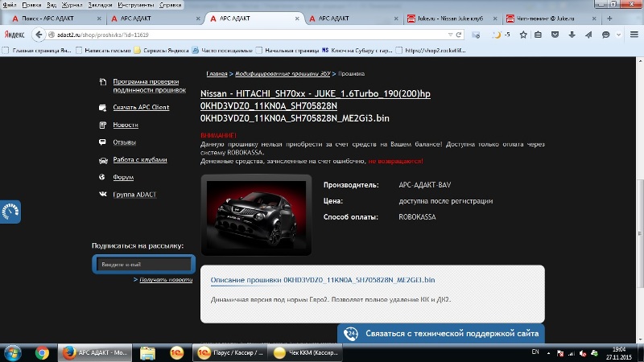
Task: Open Windows Start button
Action: click(12, 352)
